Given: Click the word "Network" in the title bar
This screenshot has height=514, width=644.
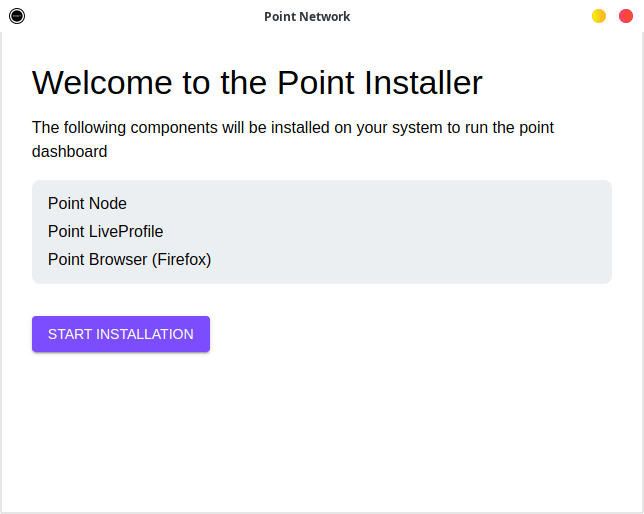Looking at the screenshot, I should pyautogui.click(x=326, y=17).
